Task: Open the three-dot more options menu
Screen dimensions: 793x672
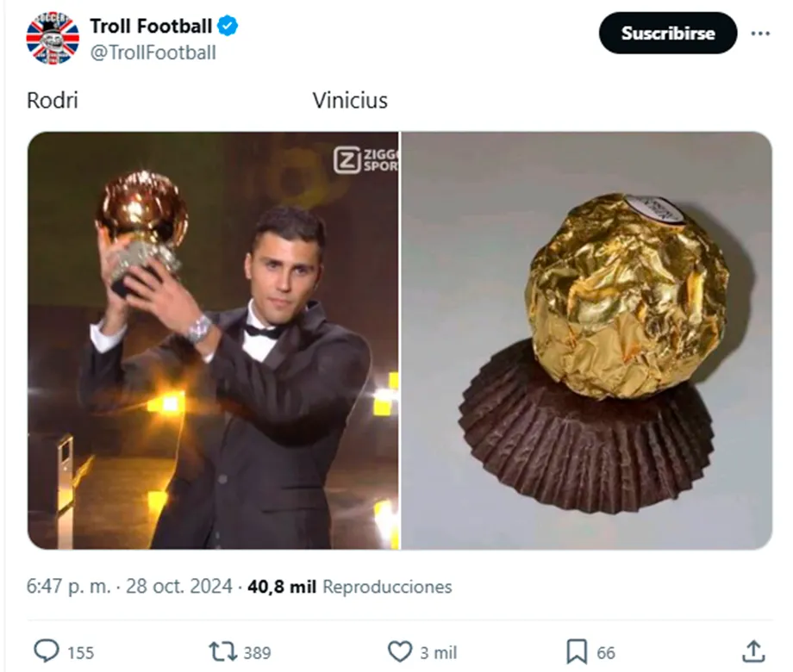Action: [x=759, y=34]
